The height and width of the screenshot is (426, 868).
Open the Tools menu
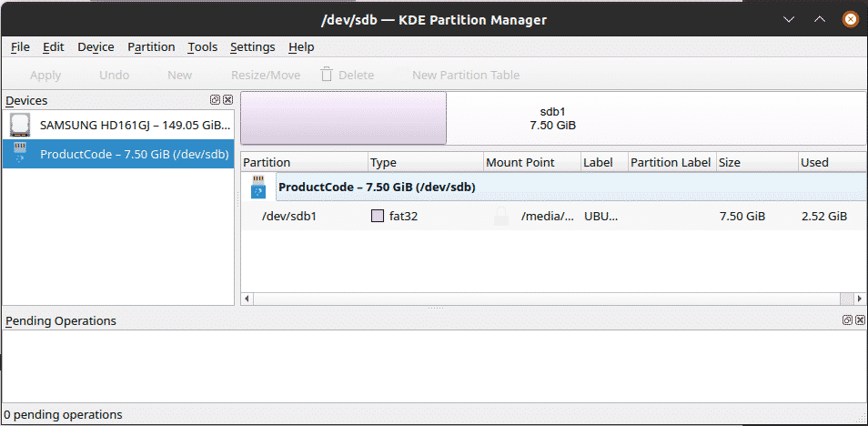(203, 47)
